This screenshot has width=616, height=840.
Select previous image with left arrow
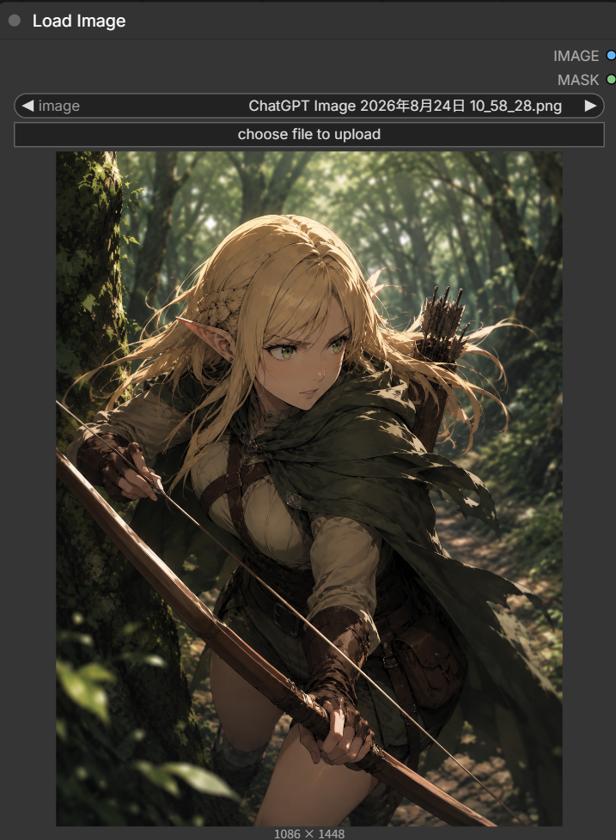(x=27, y=106)
